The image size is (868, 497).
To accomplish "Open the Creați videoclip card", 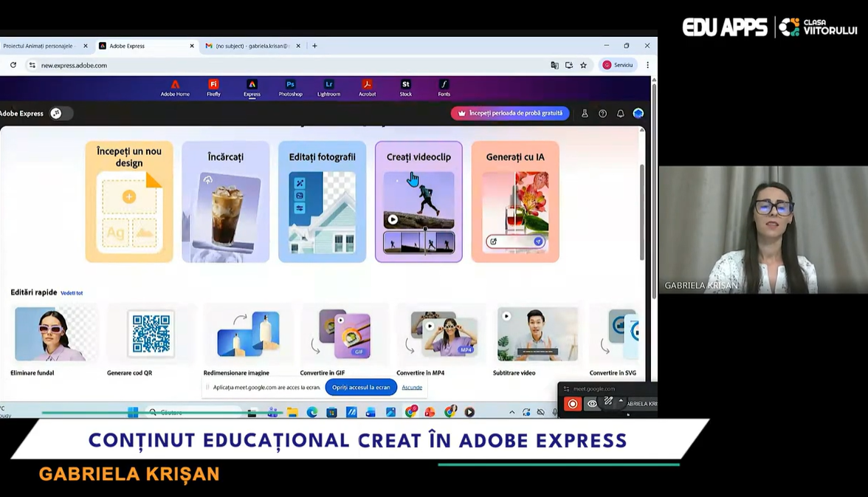I will tap(418, 202).
